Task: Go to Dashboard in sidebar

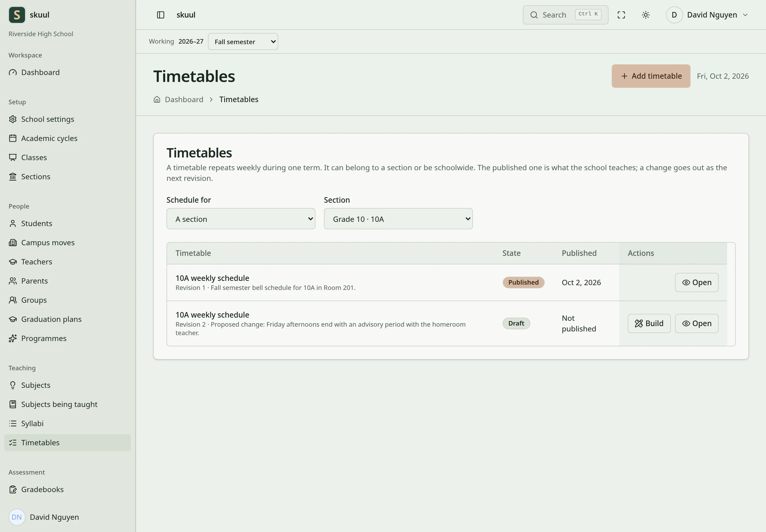Action: pos(67,73)
